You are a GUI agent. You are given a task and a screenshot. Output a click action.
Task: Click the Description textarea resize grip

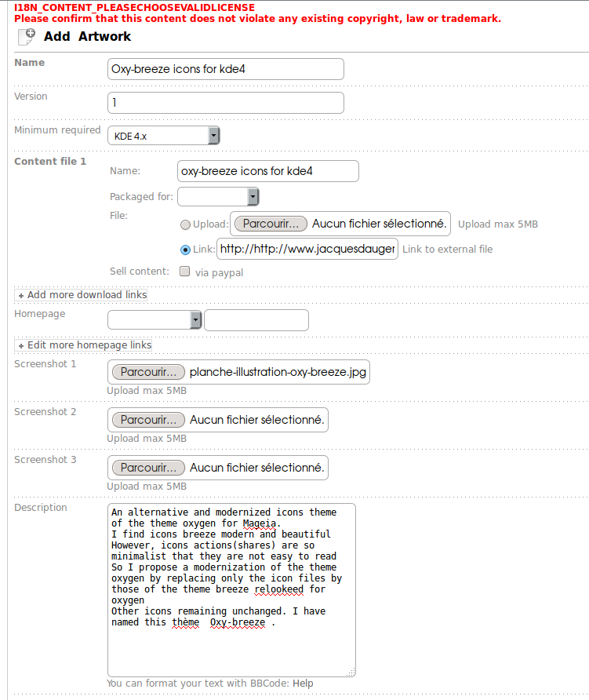tap(351, 673)
